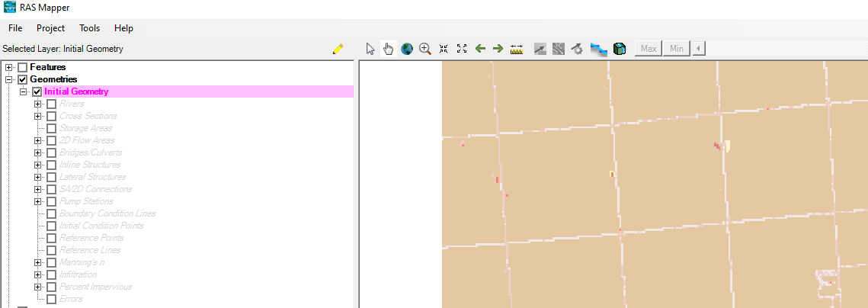The height and width of the screenshot is (308, 868).
Task: Click the small left-arrow button beside Min
Action: coord(699,49)
